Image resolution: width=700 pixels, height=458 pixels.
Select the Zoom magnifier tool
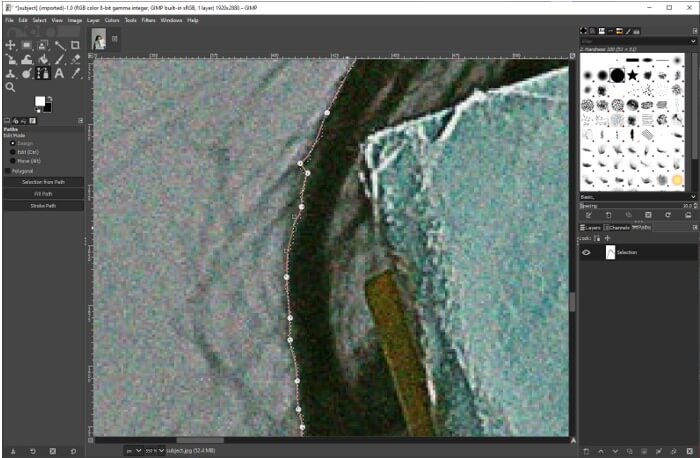click(10, 87)
